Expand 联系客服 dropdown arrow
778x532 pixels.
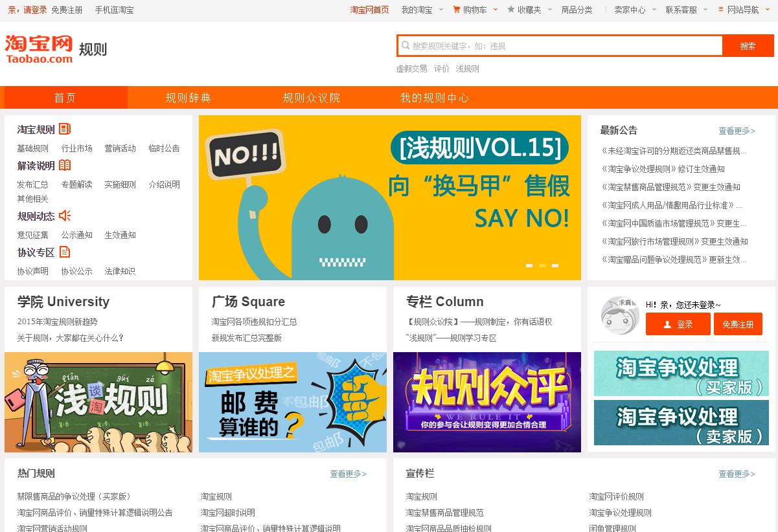[706, 10]
